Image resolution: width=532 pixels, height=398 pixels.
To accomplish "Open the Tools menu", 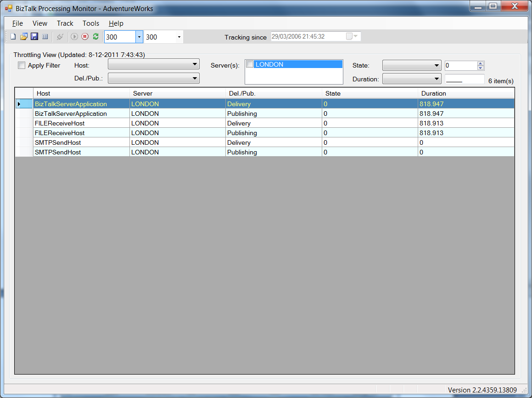I will tap(90, 23).
